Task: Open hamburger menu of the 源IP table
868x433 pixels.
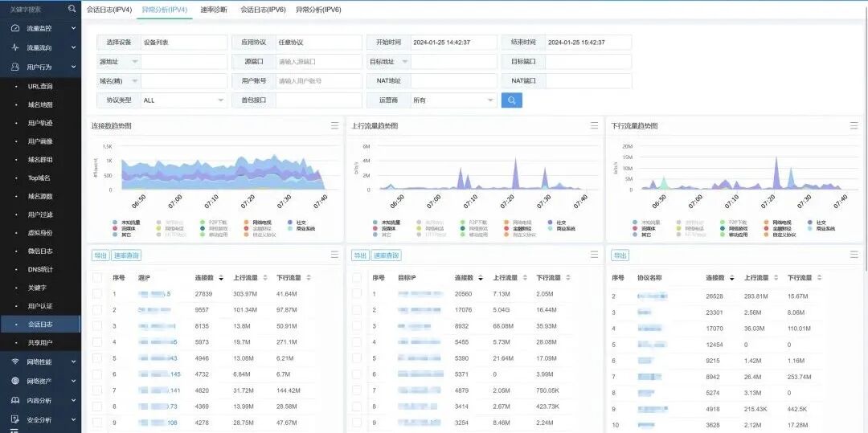Action: click(x=334, y=255)
